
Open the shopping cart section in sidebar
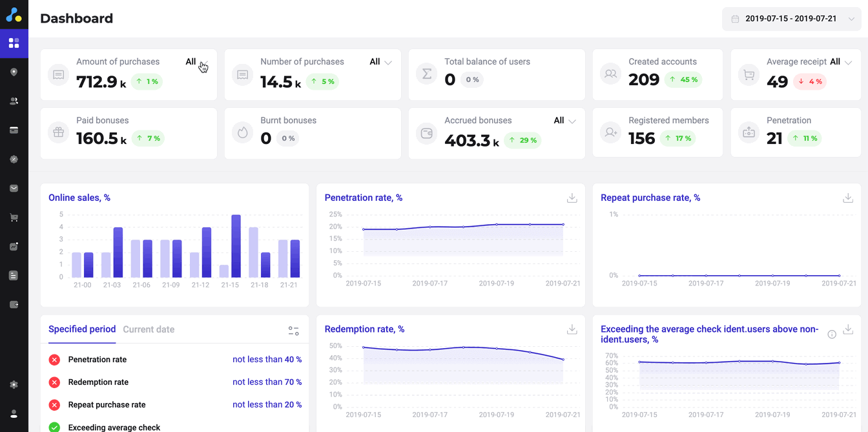[14, 218]
